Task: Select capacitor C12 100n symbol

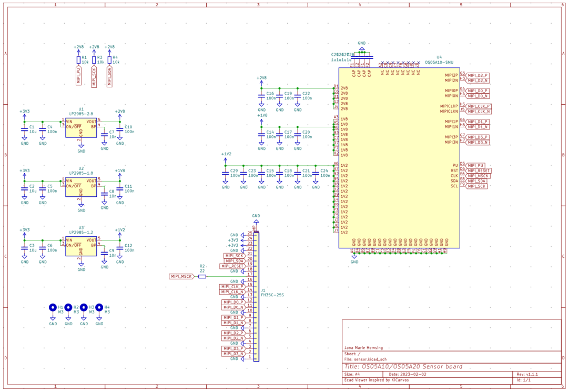Action: (x=120, y=248)
